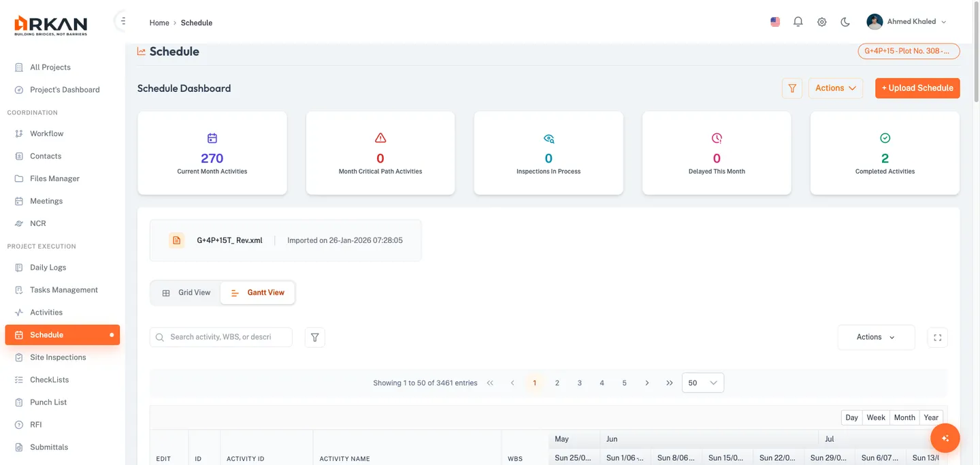The width and height of the screenshot is (980, 465).
Task: Click the Upload Schedule button
Action: [x=917, y=88]
